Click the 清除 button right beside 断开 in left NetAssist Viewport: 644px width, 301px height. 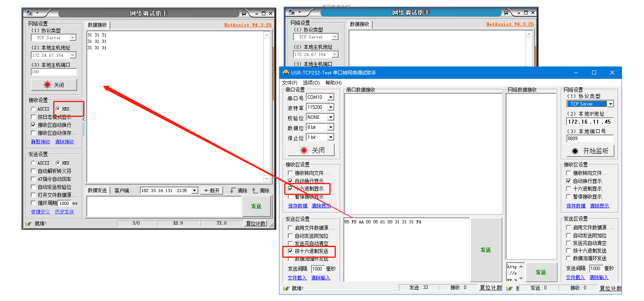(x=239, y=191)
